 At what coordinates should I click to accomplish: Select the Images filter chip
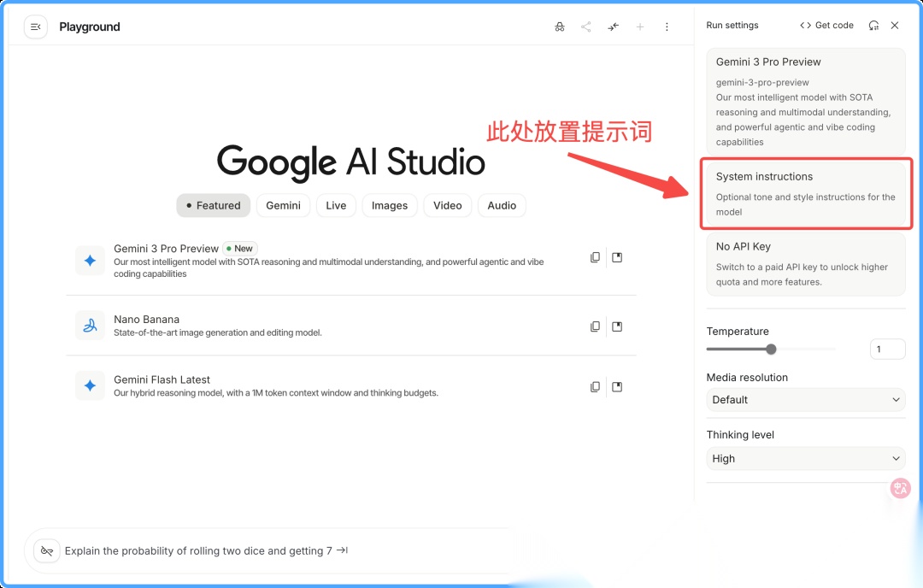click(390, 205)
